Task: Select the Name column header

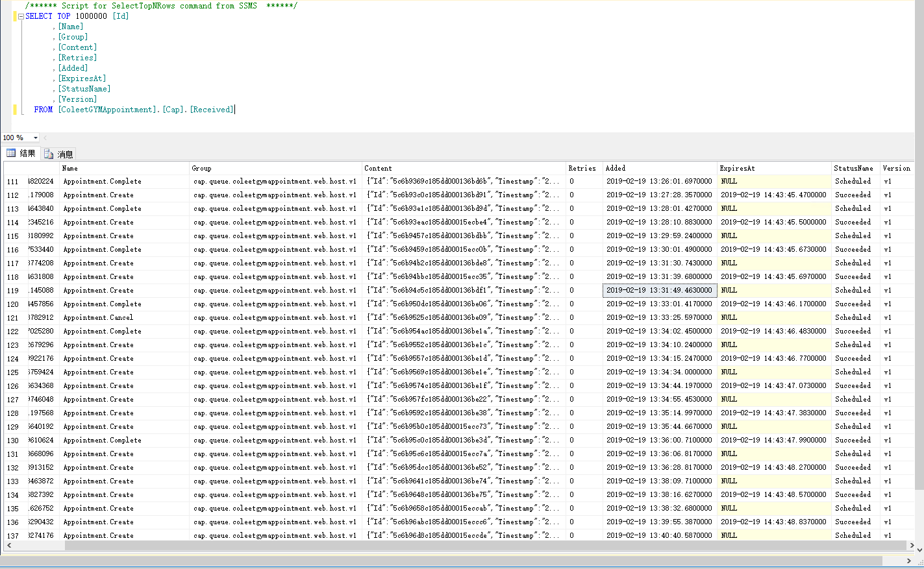Action: 125,168
